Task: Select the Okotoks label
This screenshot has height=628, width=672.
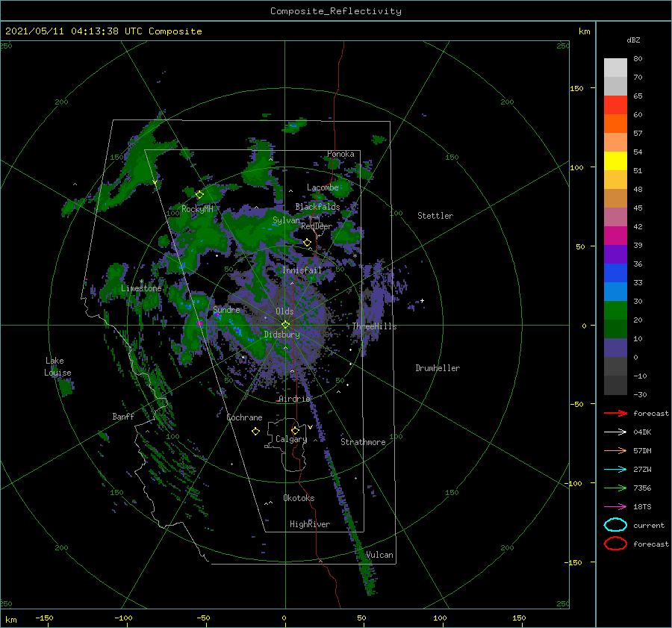Action: click(x=299, y=497)
